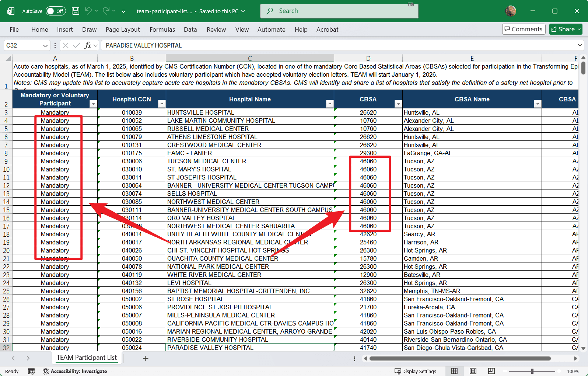588x376 pixels.
Task: Open the Acrobat tab
Action: pyautogui.click(x=328, y=29)
